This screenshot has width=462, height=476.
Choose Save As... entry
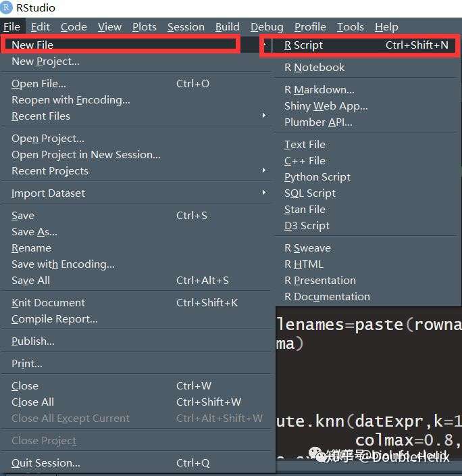136,232
